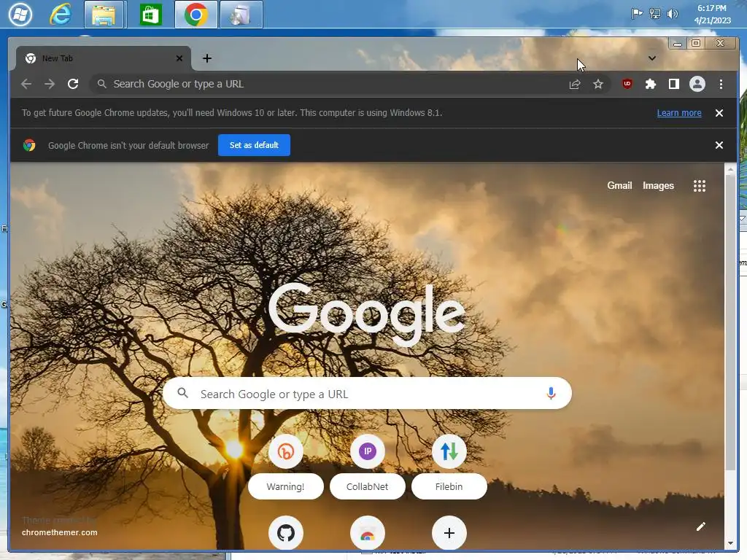Open Chrome's three-dot menu
The image size is (747, 560).
[x=721, y=85]
